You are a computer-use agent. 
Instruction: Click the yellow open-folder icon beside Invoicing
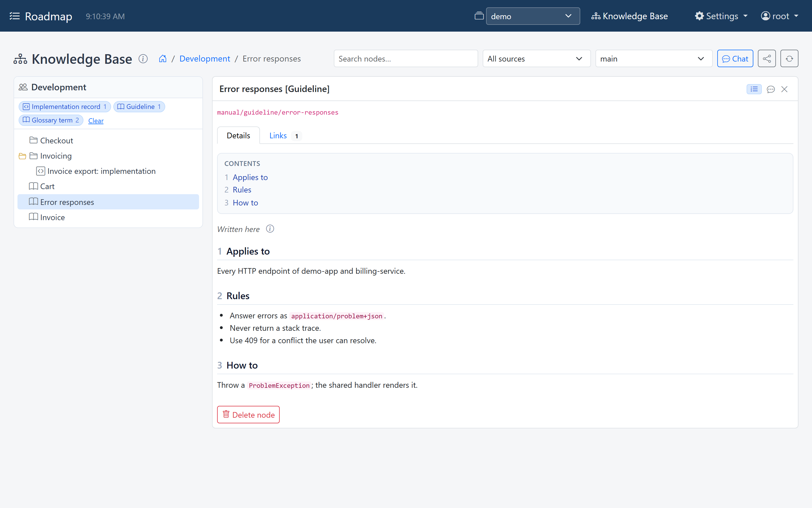point(23,156)
